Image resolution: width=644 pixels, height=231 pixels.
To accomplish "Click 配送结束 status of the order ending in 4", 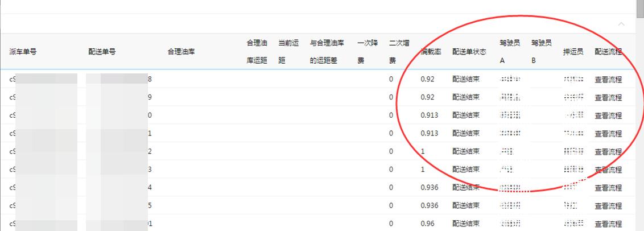I will click(466, 187).
